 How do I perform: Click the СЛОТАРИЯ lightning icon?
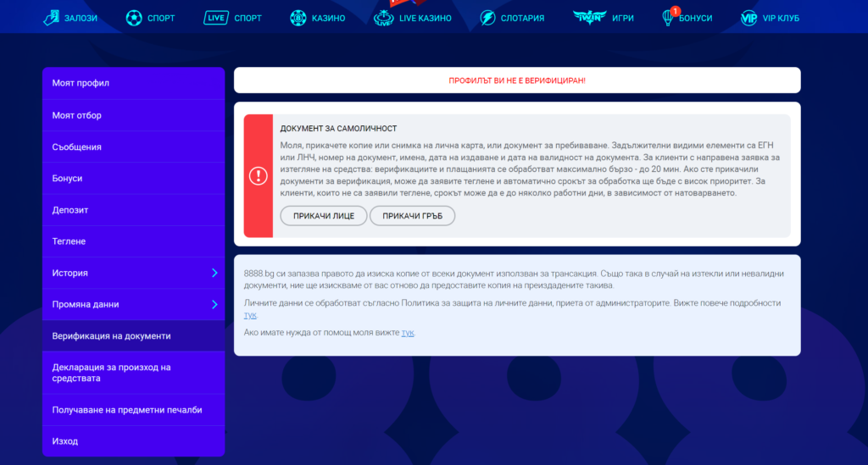tap(487, 18)
